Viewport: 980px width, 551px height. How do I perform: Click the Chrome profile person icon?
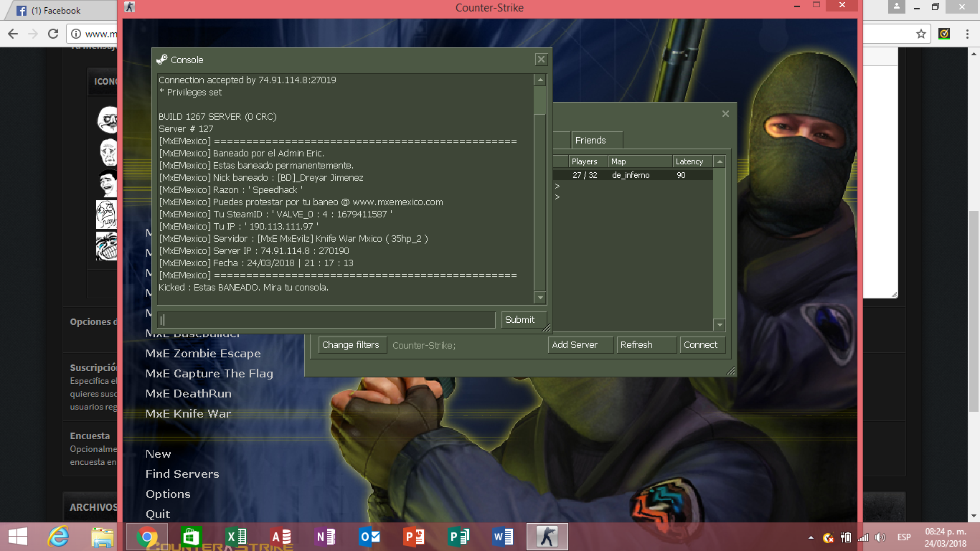[897, 7]
